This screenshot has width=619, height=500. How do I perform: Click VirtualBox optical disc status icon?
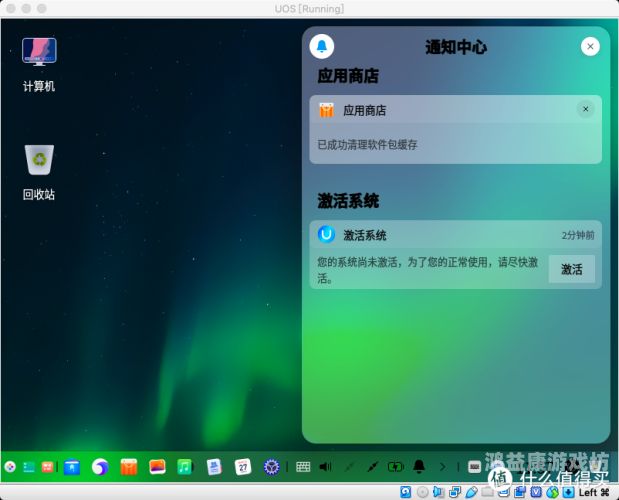coord(422,492)
